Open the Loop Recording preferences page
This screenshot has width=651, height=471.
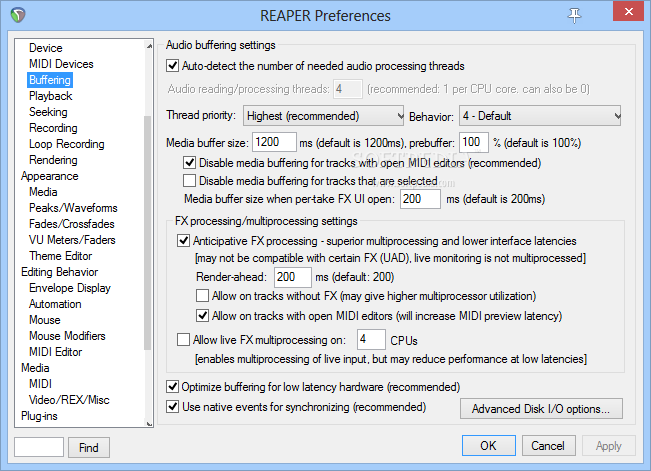[x=67, y=144]
